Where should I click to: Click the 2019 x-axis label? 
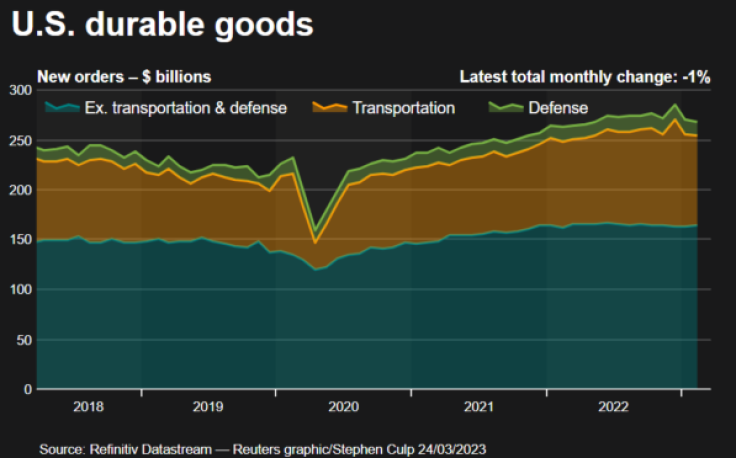click(208, 406)
